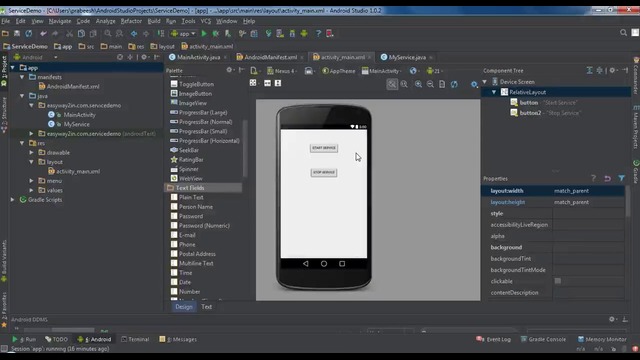The height and width of the screenshot is (360, 640).
Task: Expand the Gradle Scripts node arrow
Action: pos(13,200)
